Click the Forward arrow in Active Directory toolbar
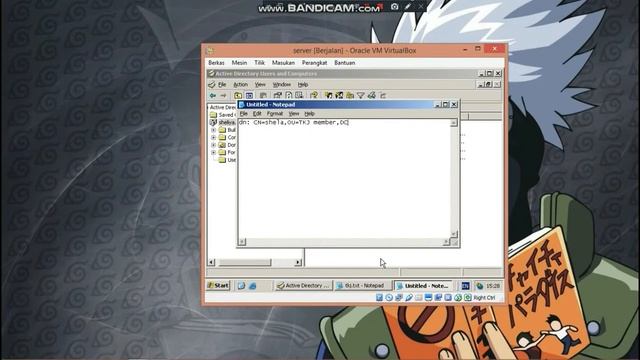Image resolution: width=640 pixels, height=360 pixels. click(x=223, y=96)
